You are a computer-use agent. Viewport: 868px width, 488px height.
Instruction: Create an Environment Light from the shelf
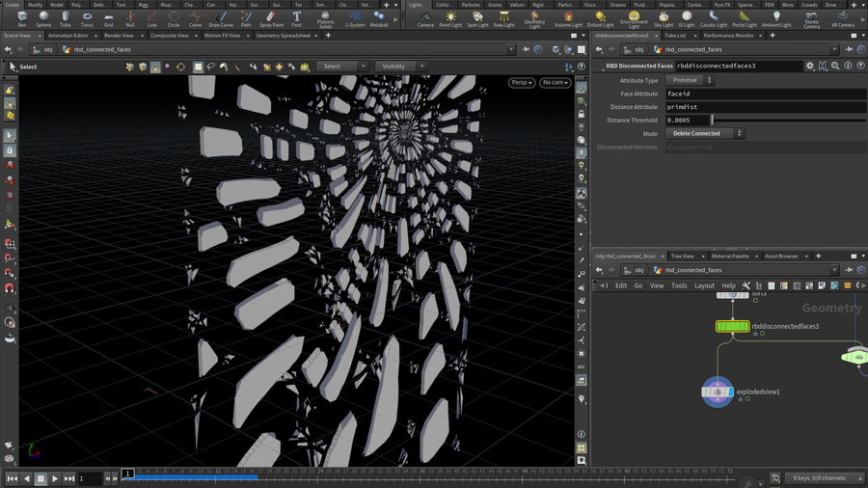(634, 17)
